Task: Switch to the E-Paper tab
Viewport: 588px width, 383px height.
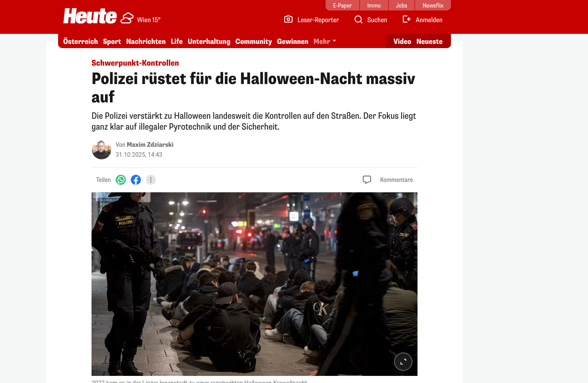Action: tap(342, 5)
